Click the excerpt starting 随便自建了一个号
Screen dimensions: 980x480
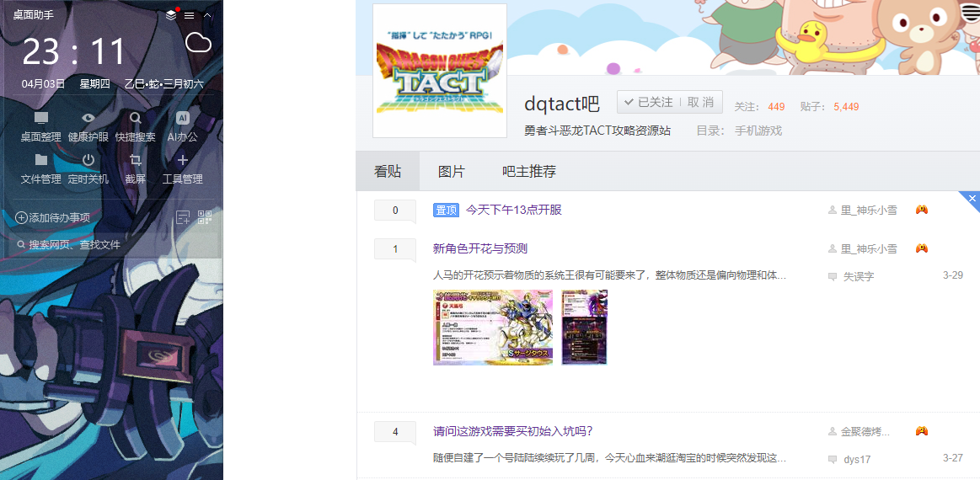tap(609, 458)
